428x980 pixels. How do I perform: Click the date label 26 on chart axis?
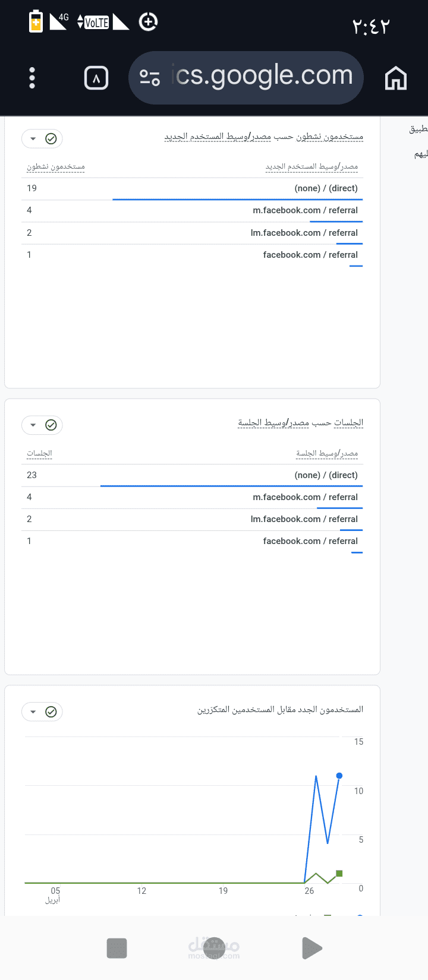coord(309,891)
